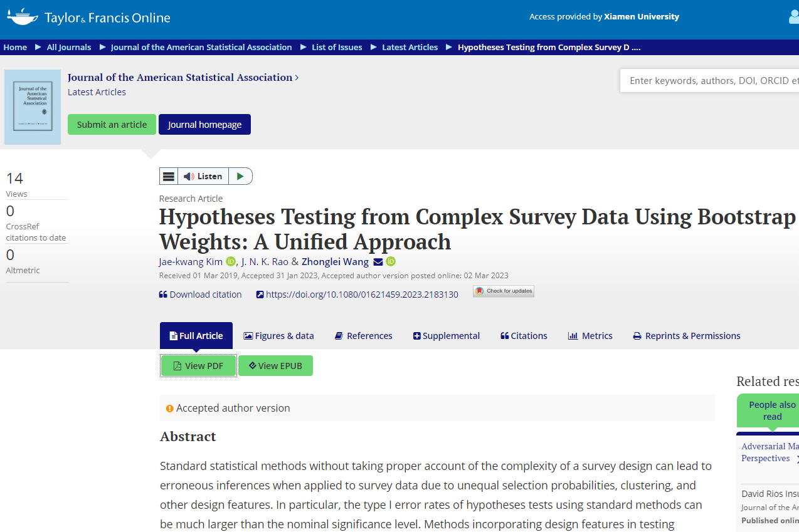Screen dimensions: 799x532
Task: Click the Taylor & Francis Online logo
Action: click(88, 18)
